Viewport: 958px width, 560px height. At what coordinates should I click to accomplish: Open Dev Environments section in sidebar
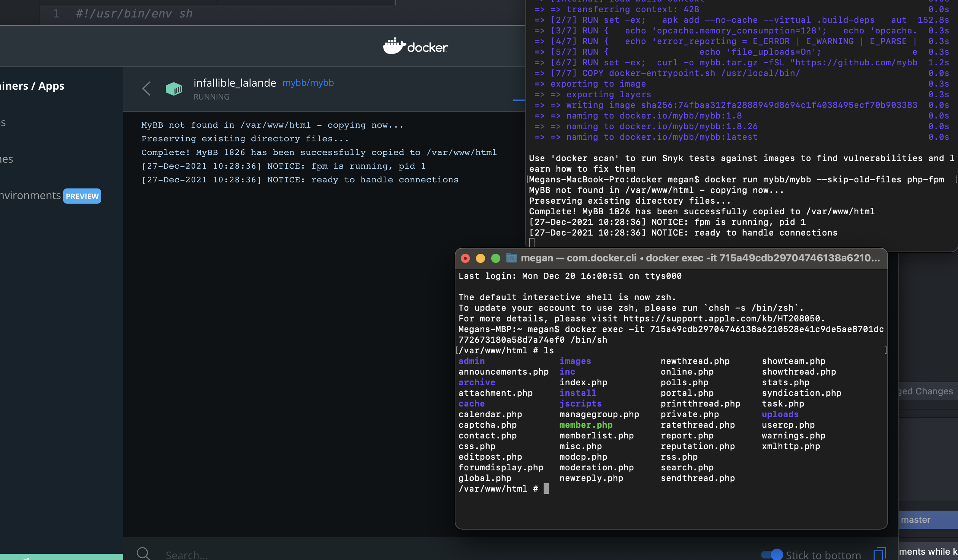[x=30, y=195]
